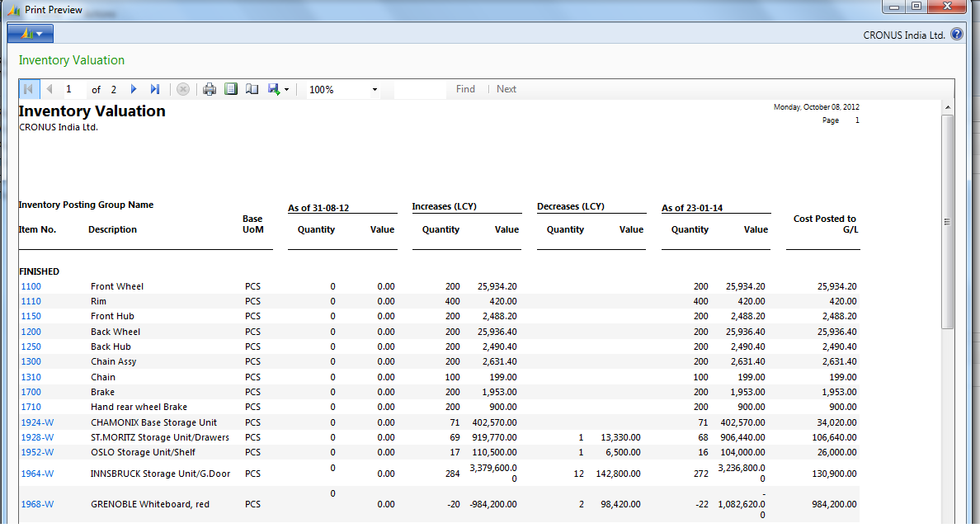Expand the application menu in the top-left corner
980x528 pixels.
click(x=30, y=33)
